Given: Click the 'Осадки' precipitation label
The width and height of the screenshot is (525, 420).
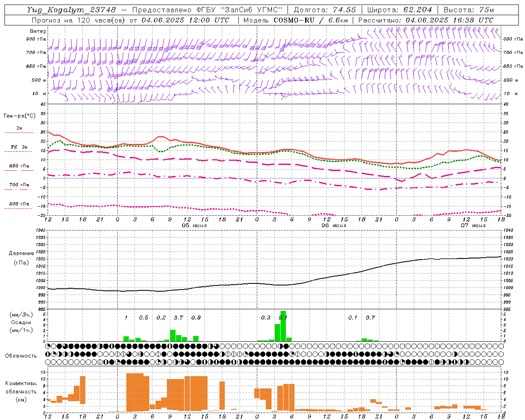Looking at the screenshot, I should click(21, 322).
